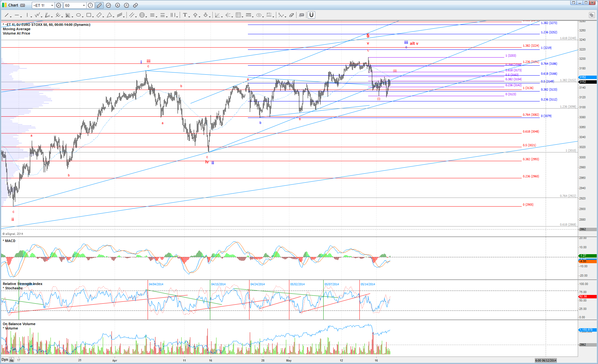The image size is (598, 364).
Task: Click the chart-in-circle icon in title bar
Action: point(108,5)
